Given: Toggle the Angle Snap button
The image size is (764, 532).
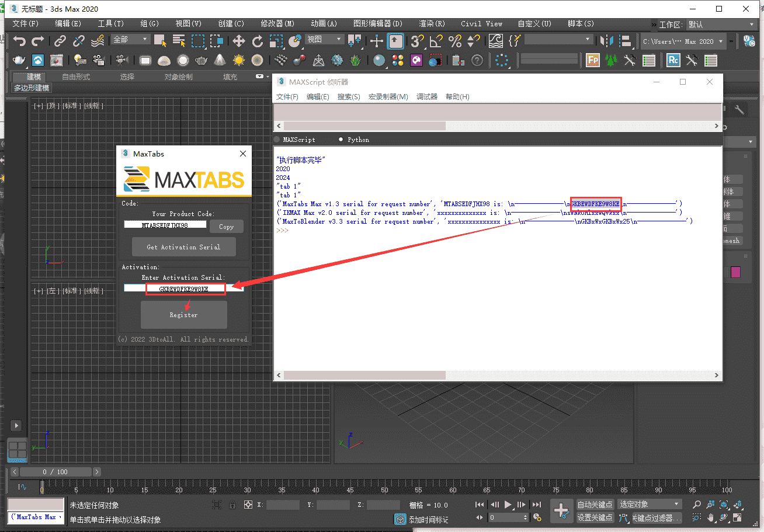Looking at the screenshot, I should pyautogui.click(x=436, y=41).
